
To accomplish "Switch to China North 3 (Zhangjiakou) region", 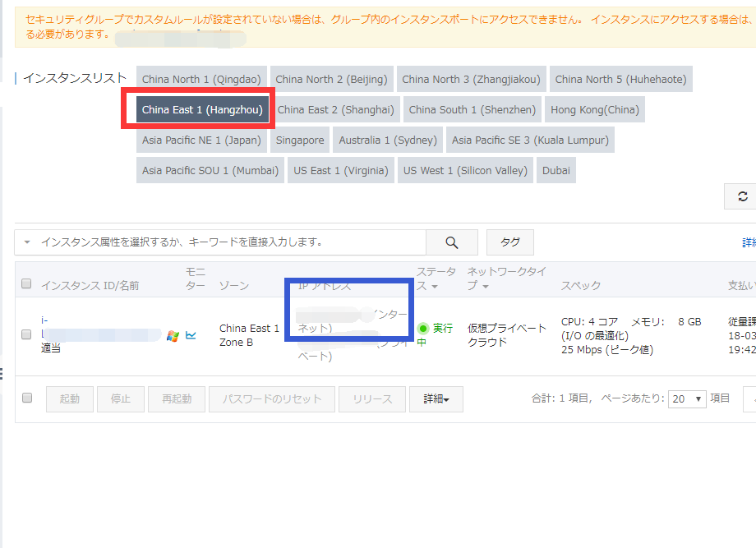I will [x=471, y=79].
